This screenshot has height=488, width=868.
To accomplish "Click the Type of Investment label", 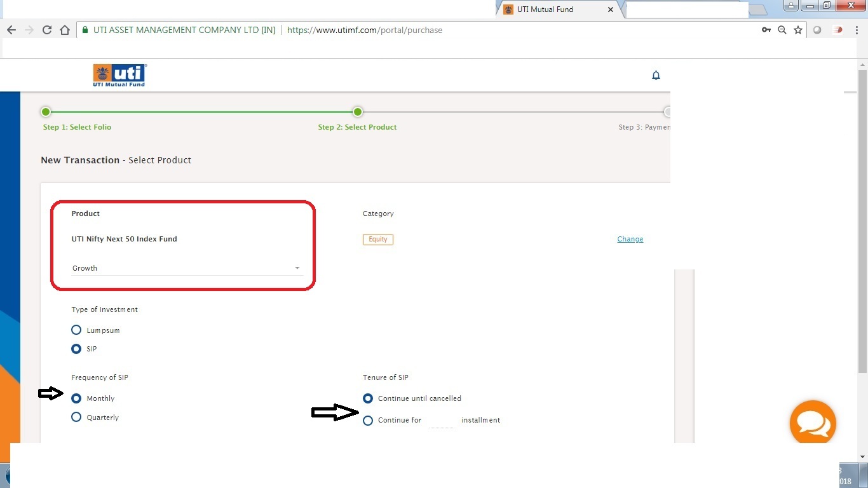I will pyautogui.click(x=104, y=309).
